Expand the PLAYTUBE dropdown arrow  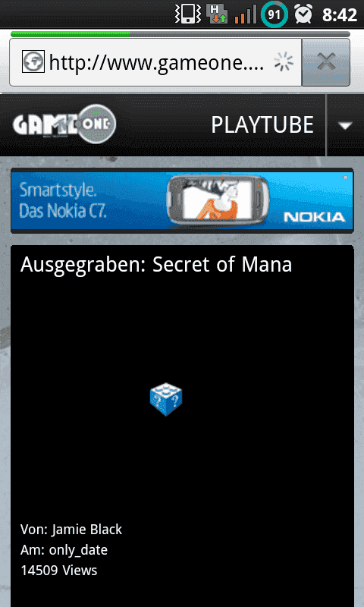345,125
